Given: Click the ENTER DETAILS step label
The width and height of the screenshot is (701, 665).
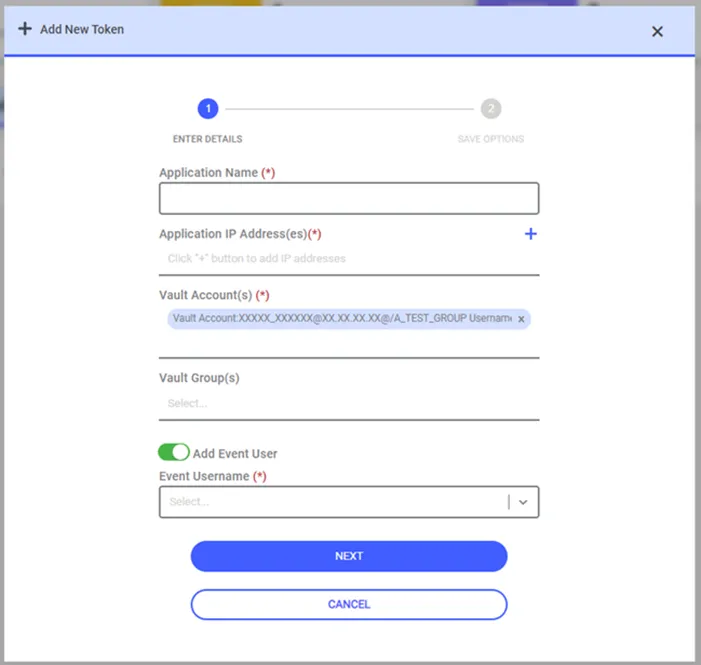Looking at the screenshot, I should tap(207, 139).
